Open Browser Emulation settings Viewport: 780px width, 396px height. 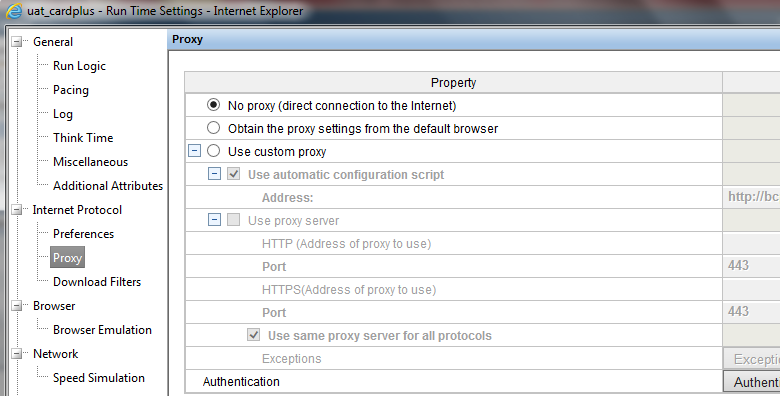[x=102, y=330]
